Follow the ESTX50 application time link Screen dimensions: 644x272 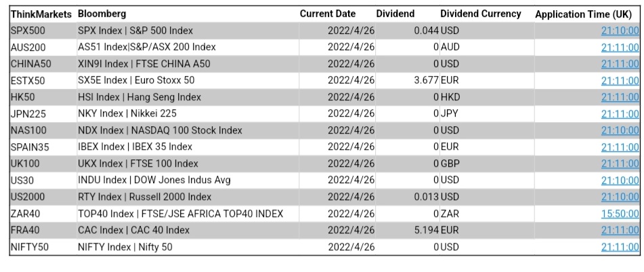click(620, 81)
